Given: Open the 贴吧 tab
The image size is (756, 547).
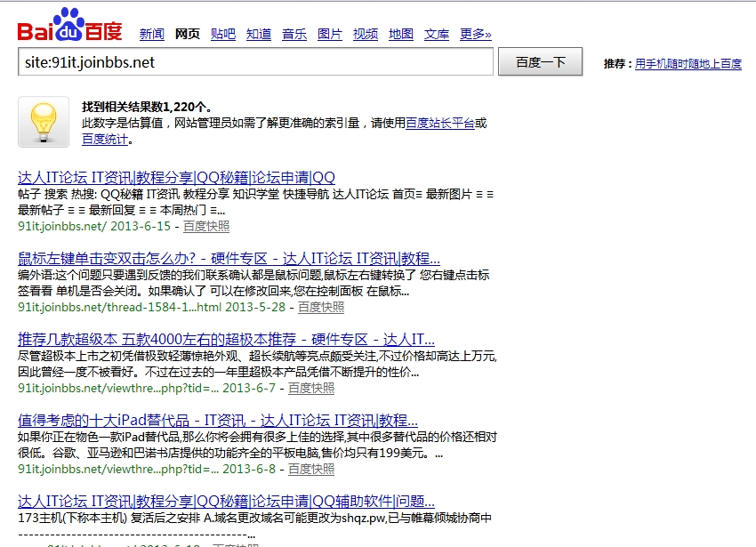Looking at the screenshot, I should coord(223,35).
